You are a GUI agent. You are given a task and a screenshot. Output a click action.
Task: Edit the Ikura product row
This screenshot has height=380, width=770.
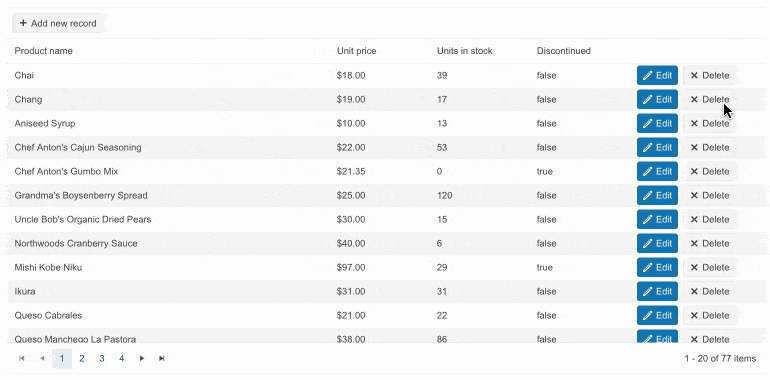pyautogui.click(x=657, y=291)
